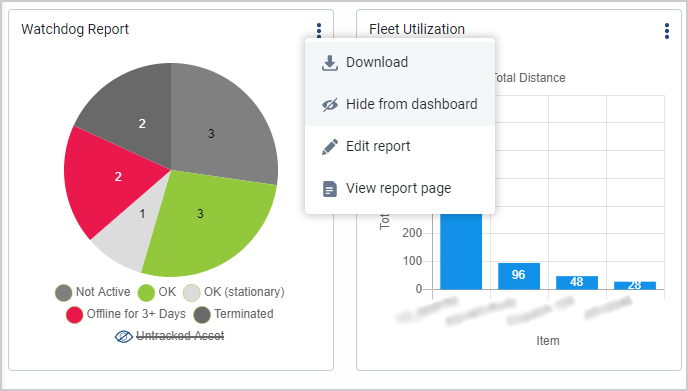Click the crossed-eye Hide from dashboard icon

[x=330, y=104]
